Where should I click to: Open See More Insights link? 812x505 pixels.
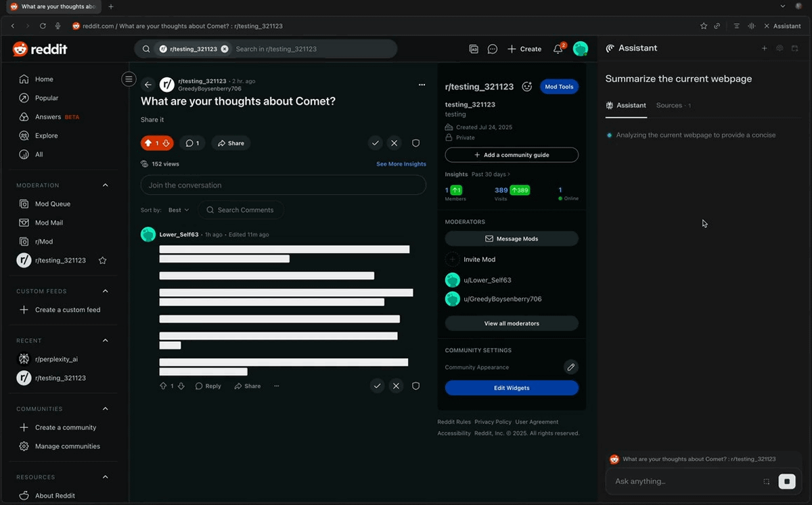click(401, 164)
